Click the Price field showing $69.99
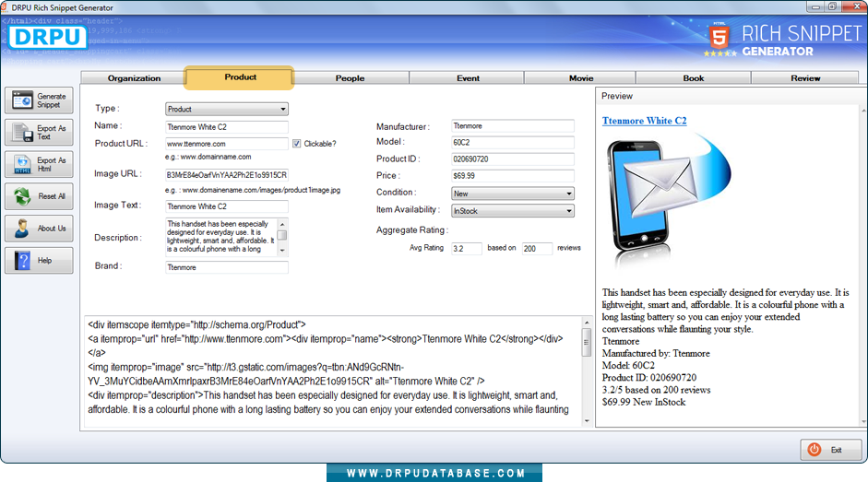Screen dimensions: 868x482 coord(513,175)
